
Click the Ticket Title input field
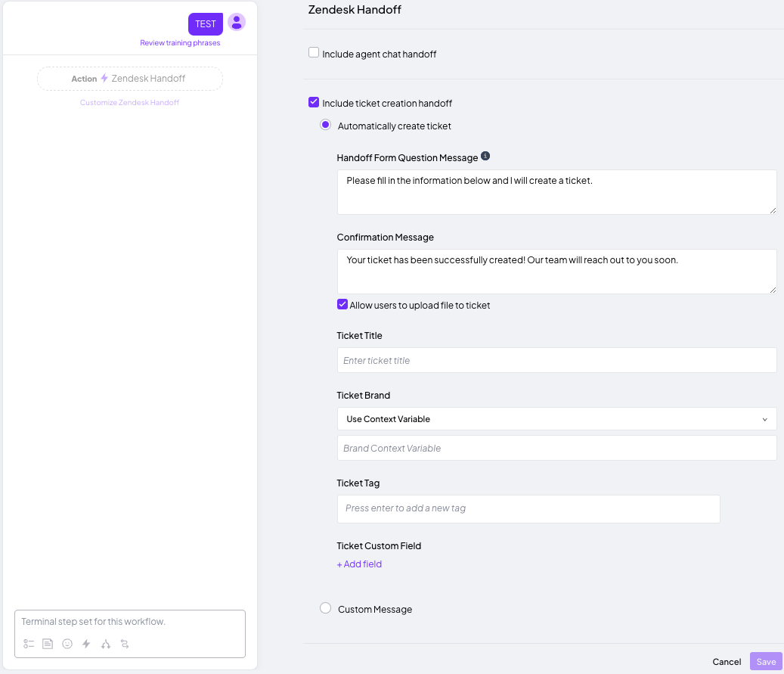click(556, 360)
